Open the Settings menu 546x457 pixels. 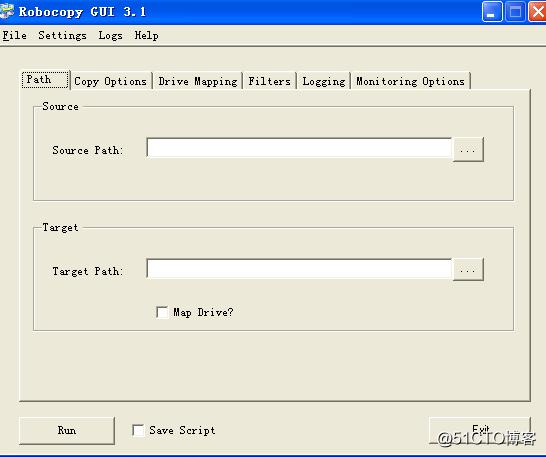pos(62,36)
